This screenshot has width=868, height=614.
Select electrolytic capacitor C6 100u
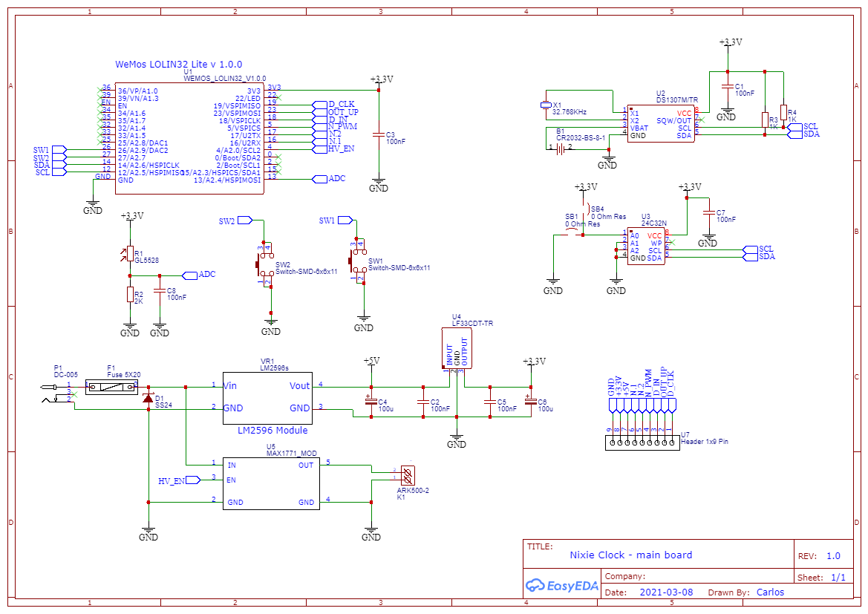530,399
